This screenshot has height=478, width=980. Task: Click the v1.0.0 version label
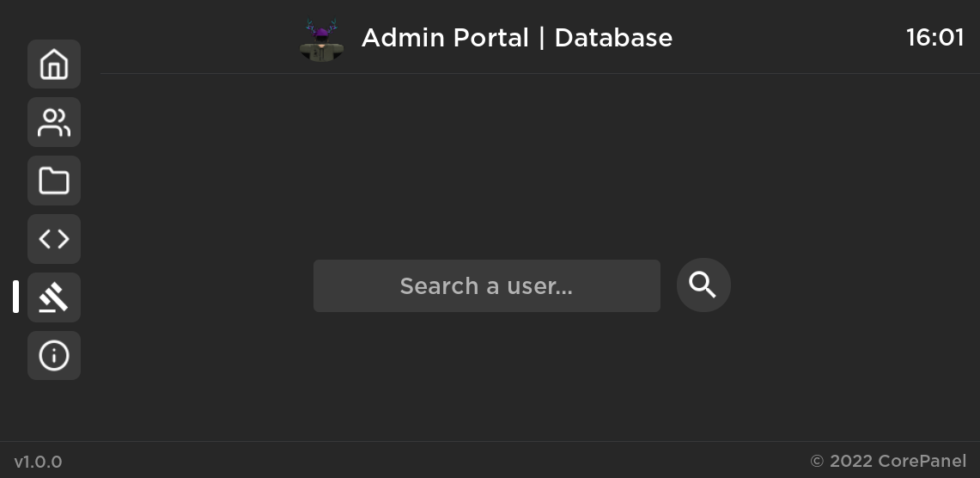38,462
